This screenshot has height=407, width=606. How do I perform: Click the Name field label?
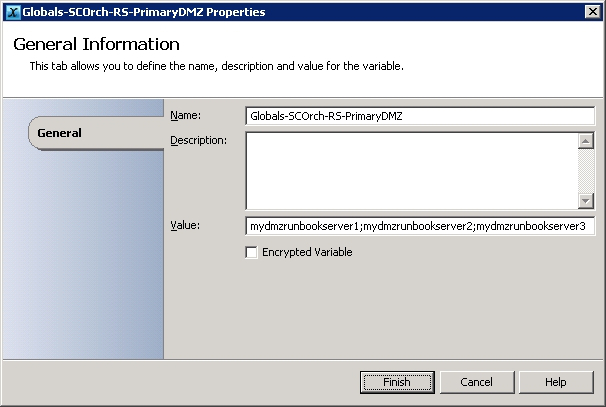186,115
